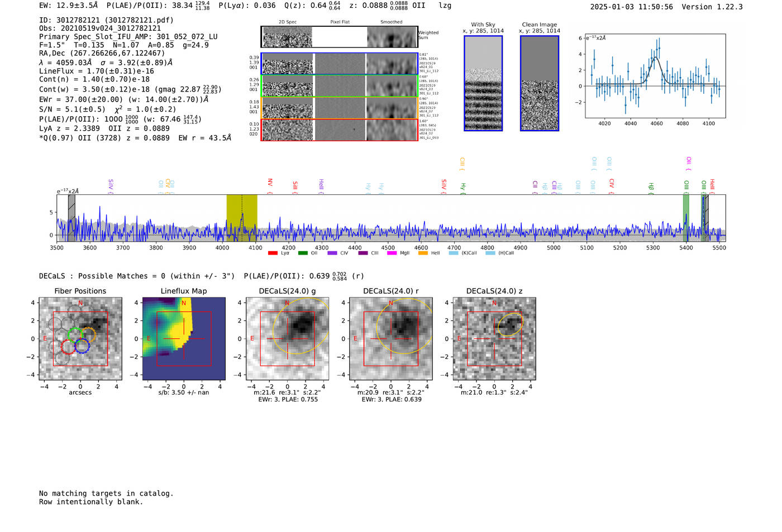Open the DECaLS(24.0) r image
Image resolution: width=782 pixels, height=532 pixels.
click(x=391, y=339)
